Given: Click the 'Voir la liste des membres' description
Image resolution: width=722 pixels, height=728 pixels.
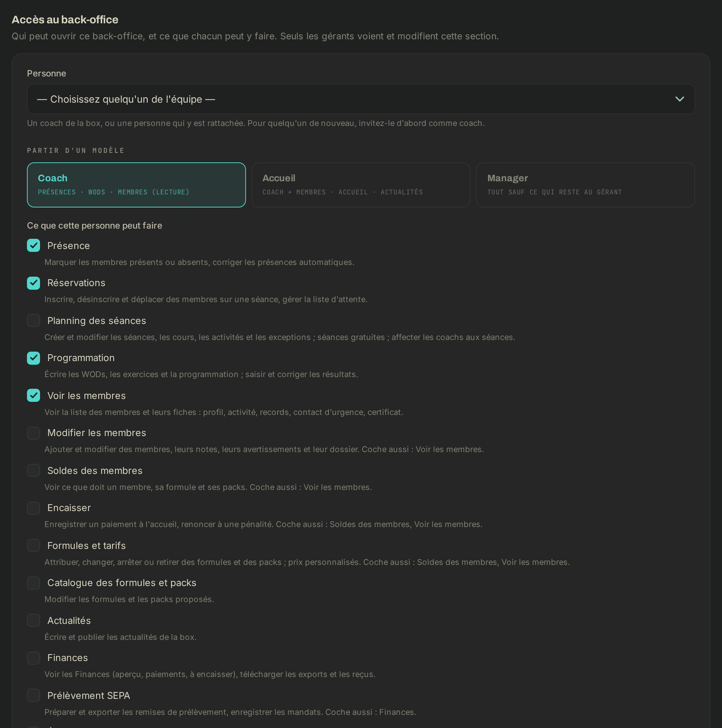Looking at the screenshot, I should (x=224, y=412).
